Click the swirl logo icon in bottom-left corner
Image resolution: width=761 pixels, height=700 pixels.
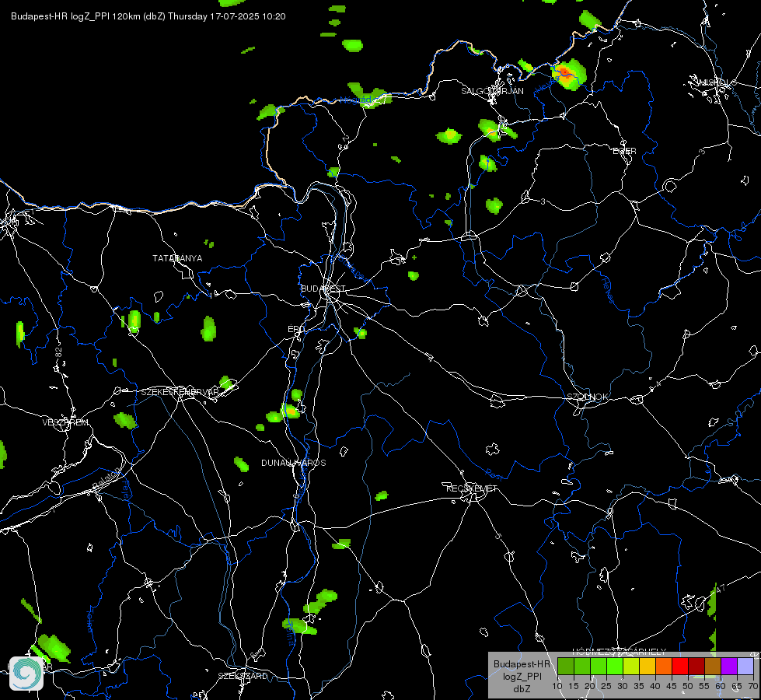point(26,674)
